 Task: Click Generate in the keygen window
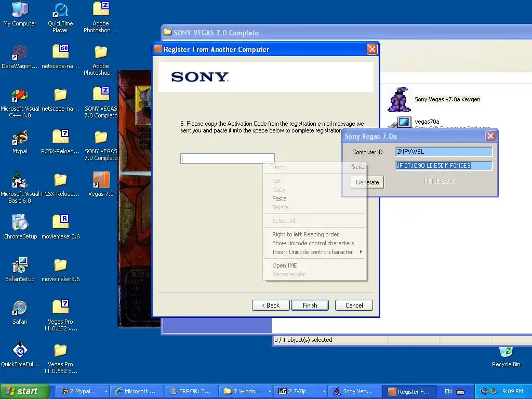(x=367, y=182)
